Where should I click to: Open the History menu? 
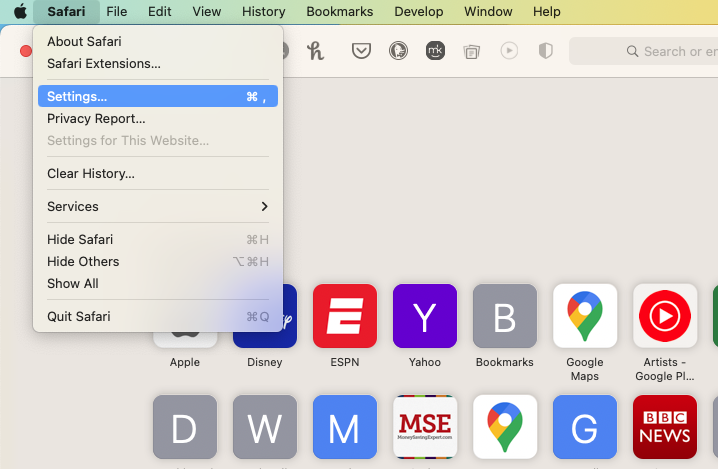263,11
